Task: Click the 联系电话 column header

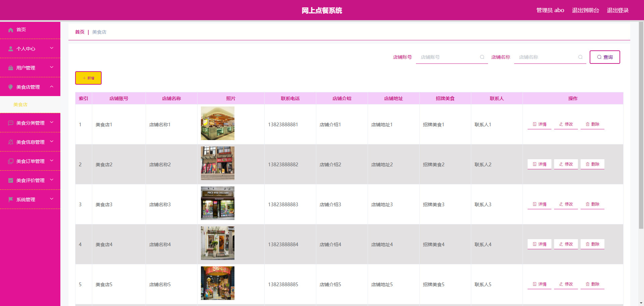Action: (x=290, y=98)
